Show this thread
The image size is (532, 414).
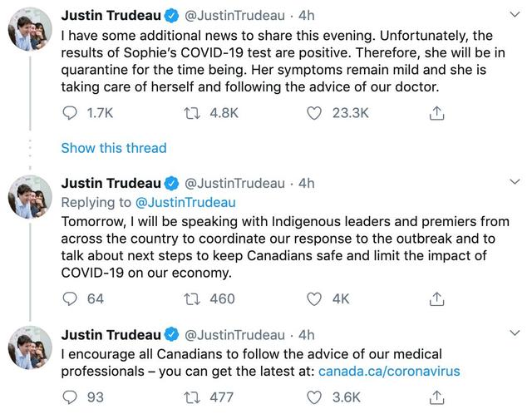click(x=114, y=148)
